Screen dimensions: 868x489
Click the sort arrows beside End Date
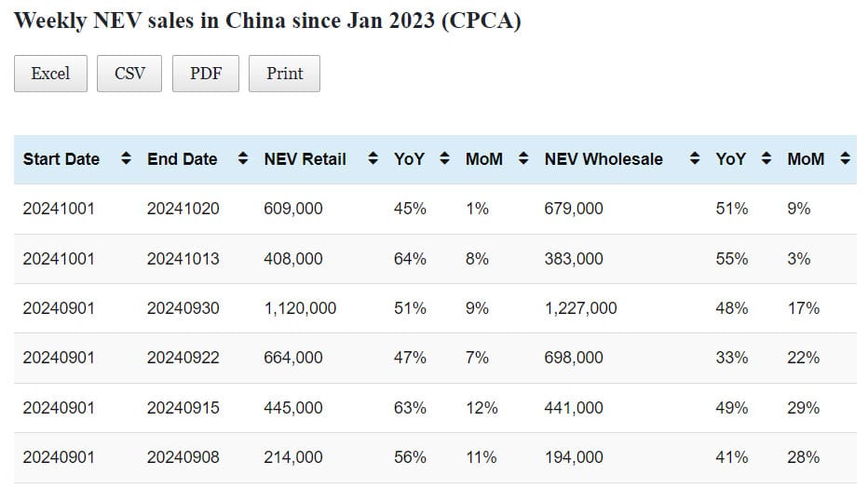point(243,159)
